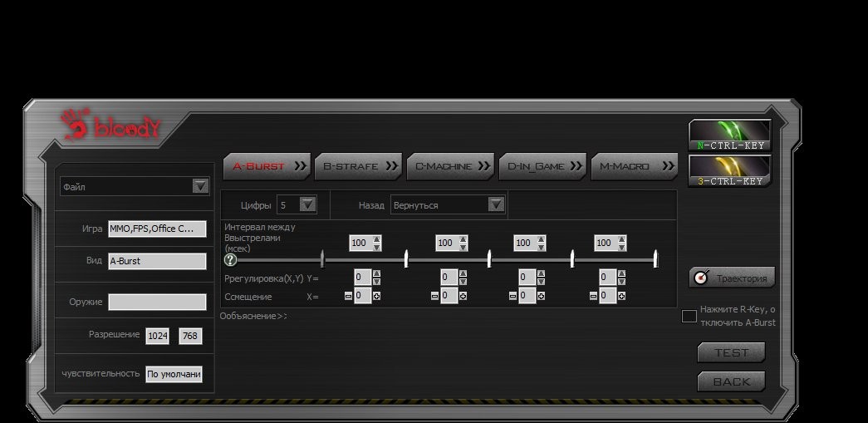
Task: Click minus icon of first X offset
Action: (x=348, y=296)
